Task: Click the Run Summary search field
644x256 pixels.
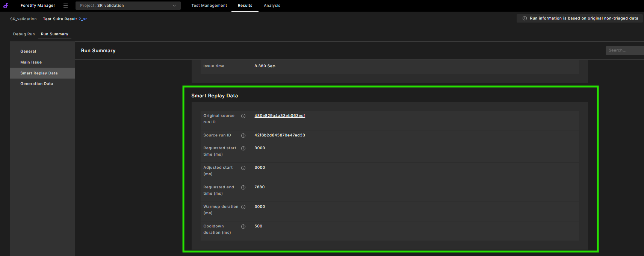Action: pos(624,50)
